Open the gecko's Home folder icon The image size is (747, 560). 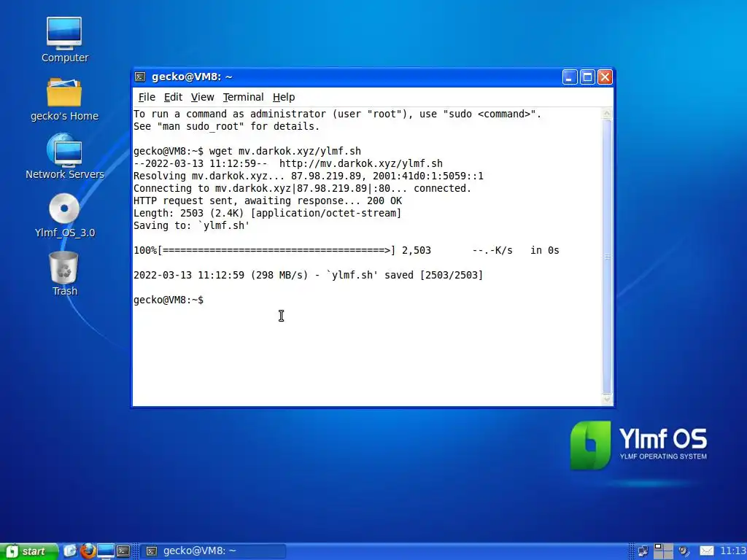pyautogui.click(x=64, y=99)
